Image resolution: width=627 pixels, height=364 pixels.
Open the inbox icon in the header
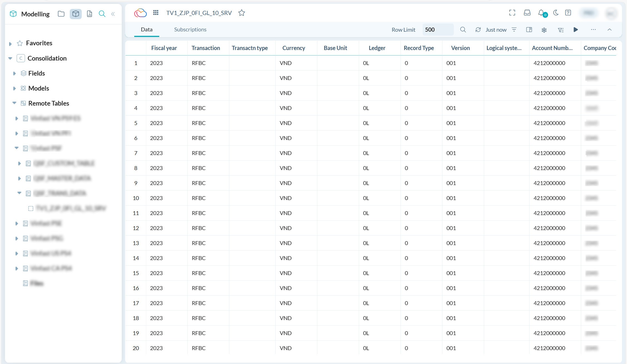click(527, 13)
